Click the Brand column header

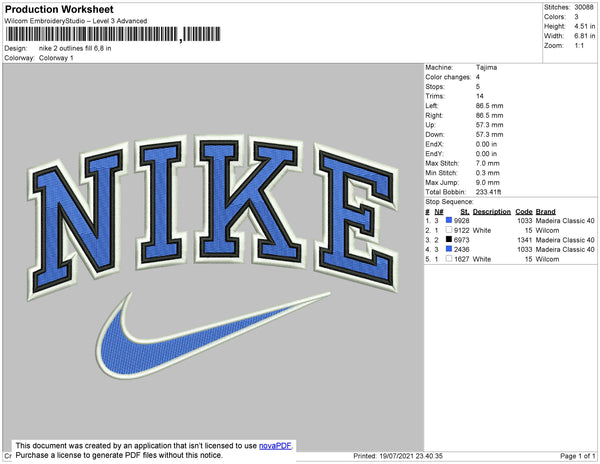(x=545, y=212)
